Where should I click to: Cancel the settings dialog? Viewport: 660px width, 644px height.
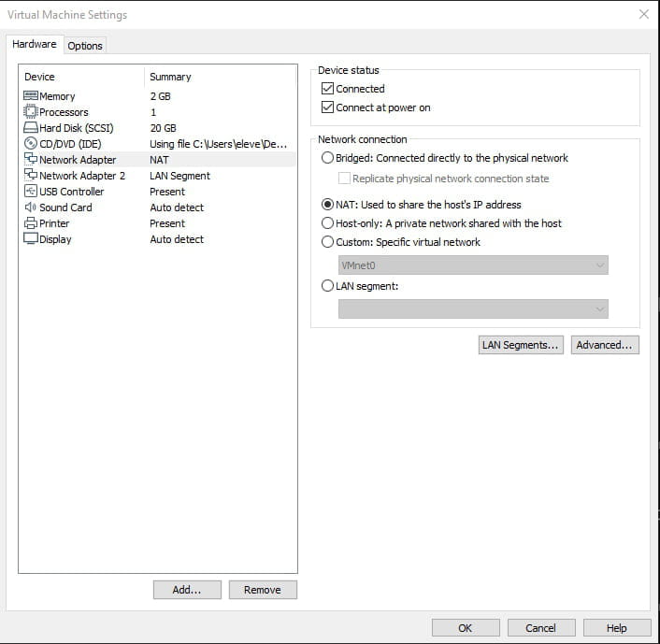coord(541,628)
